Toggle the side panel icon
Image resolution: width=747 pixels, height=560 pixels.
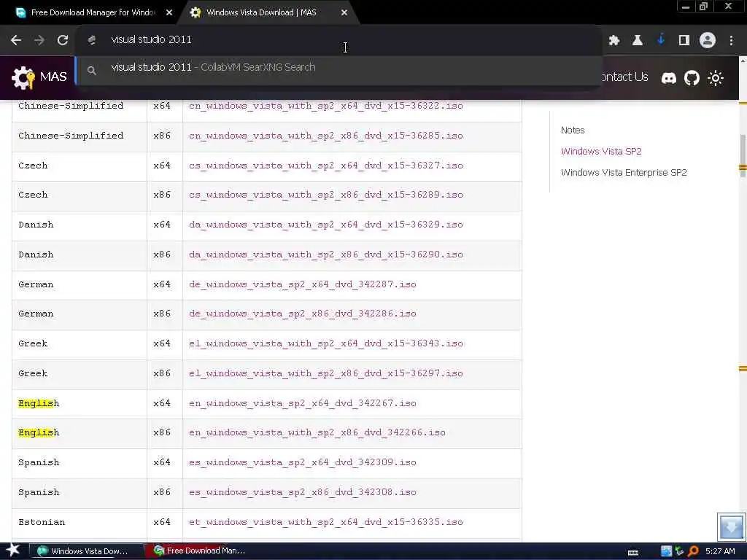(684, 41)
